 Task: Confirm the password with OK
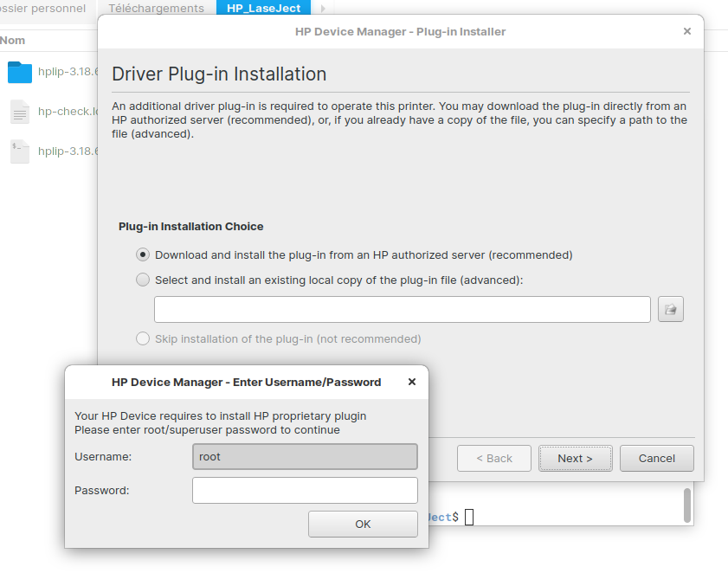click(x=363, y=524)
